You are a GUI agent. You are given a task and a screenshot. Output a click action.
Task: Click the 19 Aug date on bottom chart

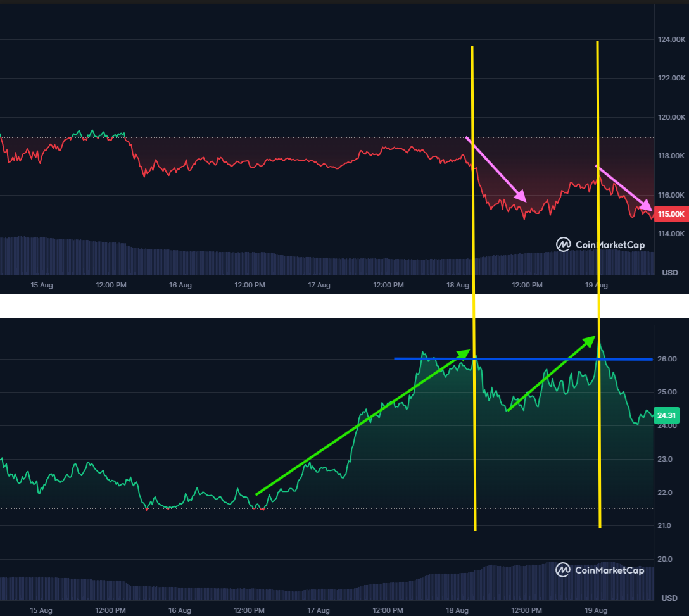(x=596, y=610)
